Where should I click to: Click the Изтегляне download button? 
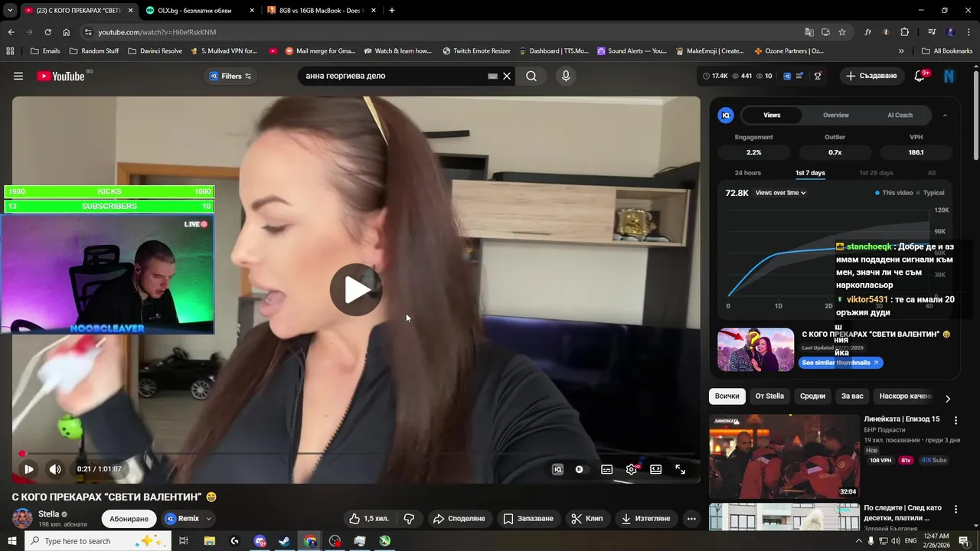click(645, 518)
